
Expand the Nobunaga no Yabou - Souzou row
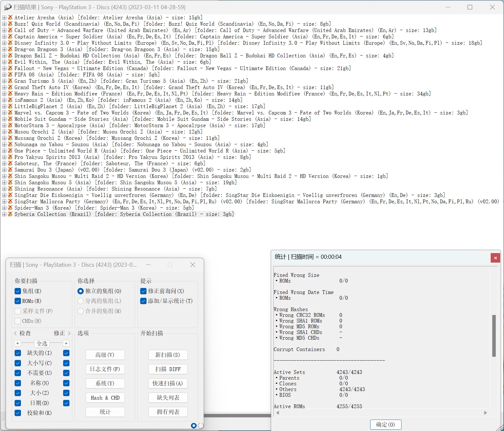[4, 145]
